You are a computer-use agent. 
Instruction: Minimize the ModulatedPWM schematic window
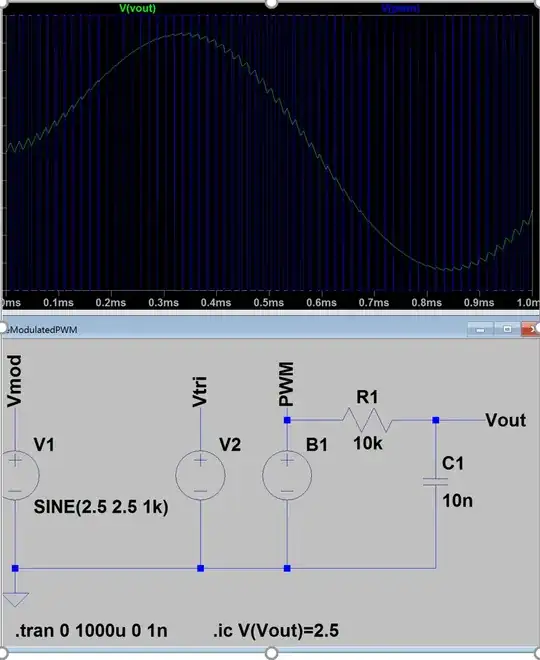tap(480, 329)
